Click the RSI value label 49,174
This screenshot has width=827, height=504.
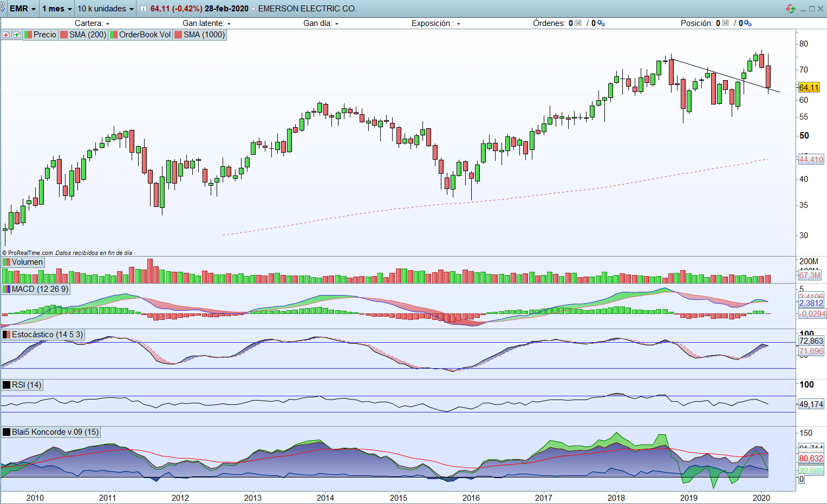(x=811, y=404)
